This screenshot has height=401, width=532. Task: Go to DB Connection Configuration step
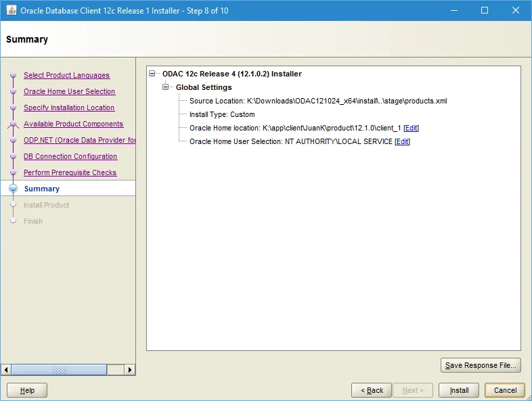pyautogui.click(x=70, y=157)
